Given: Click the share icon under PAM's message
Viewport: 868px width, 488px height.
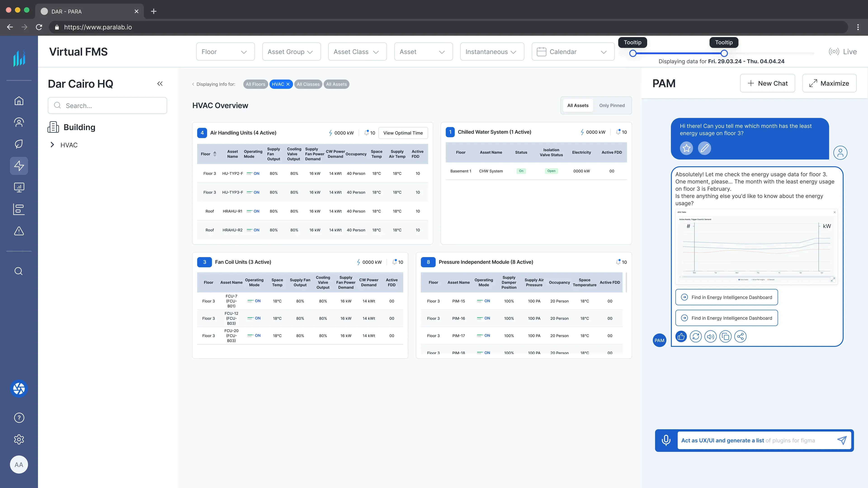Looking at the screenshot, I should pyautogui.click(x=740, y=336).
